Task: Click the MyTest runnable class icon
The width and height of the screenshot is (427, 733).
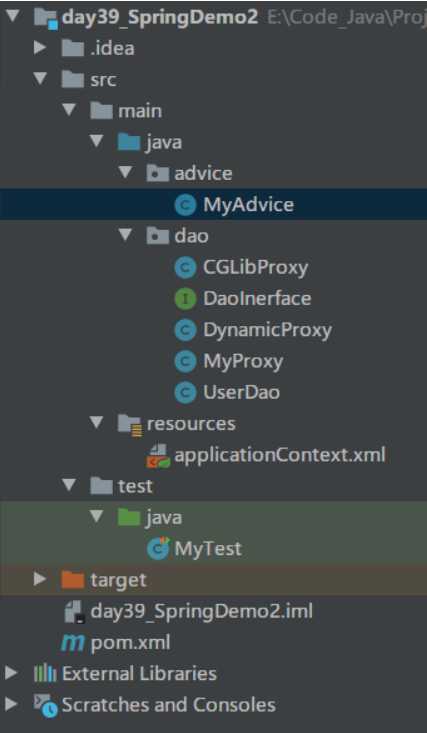Action: click(x=158, y=548)
